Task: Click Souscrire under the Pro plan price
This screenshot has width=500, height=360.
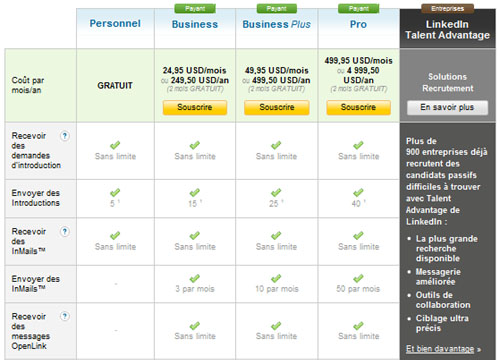Action: (x=358, y=107)
